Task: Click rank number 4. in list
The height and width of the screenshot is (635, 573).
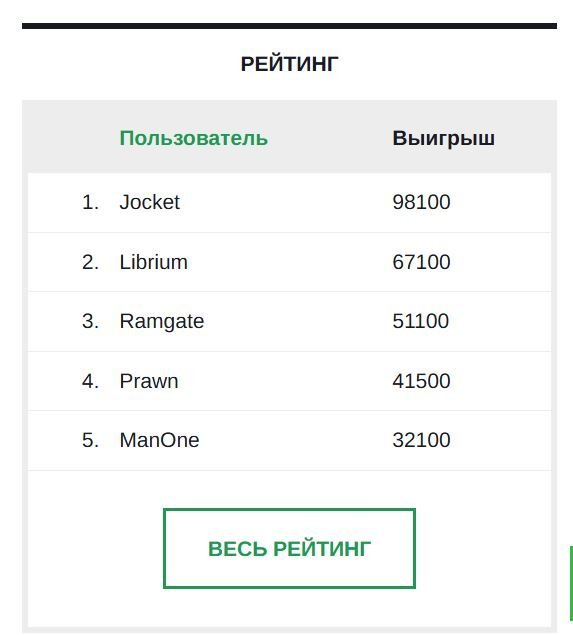Action: (x=90, y=381)
